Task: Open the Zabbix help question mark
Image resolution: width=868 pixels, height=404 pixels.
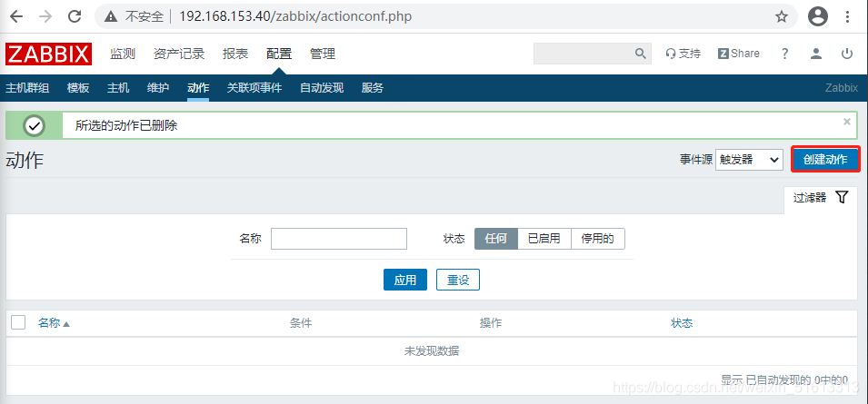Action: click(x=785, y=54)
